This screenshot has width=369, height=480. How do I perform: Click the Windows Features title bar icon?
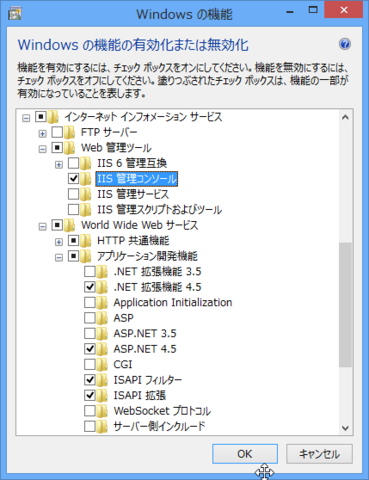[15, 14]
